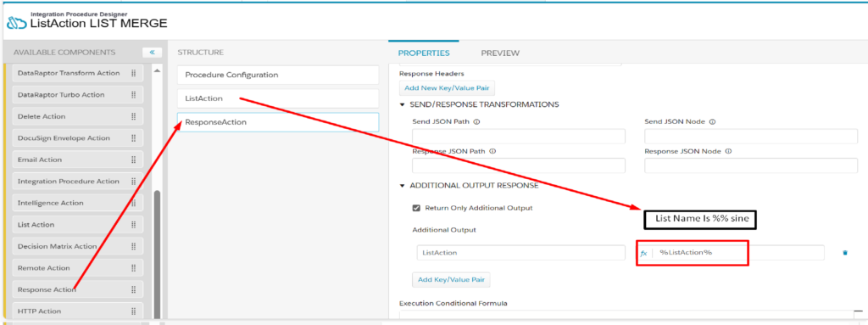Click the Additional Output label

[444, 230]
